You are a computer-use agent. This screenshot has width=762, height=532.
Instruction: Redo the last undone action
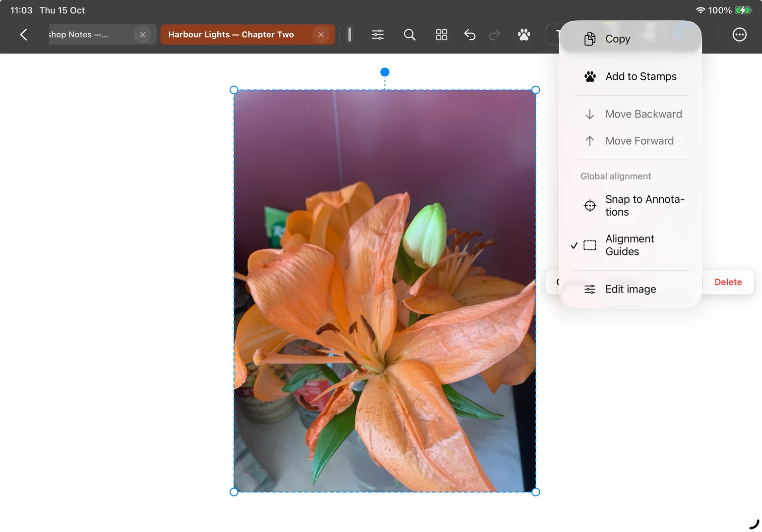click(x=495, y=35)
